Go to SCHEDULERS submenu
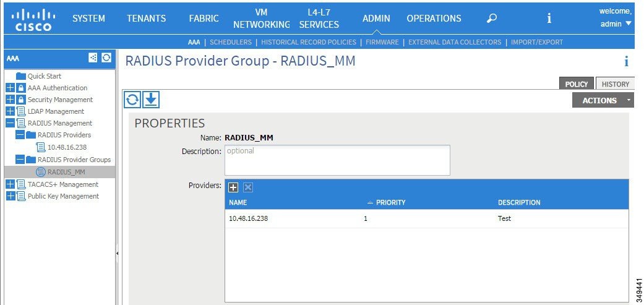This screenshot has width=644, height=305. point(230,42)
